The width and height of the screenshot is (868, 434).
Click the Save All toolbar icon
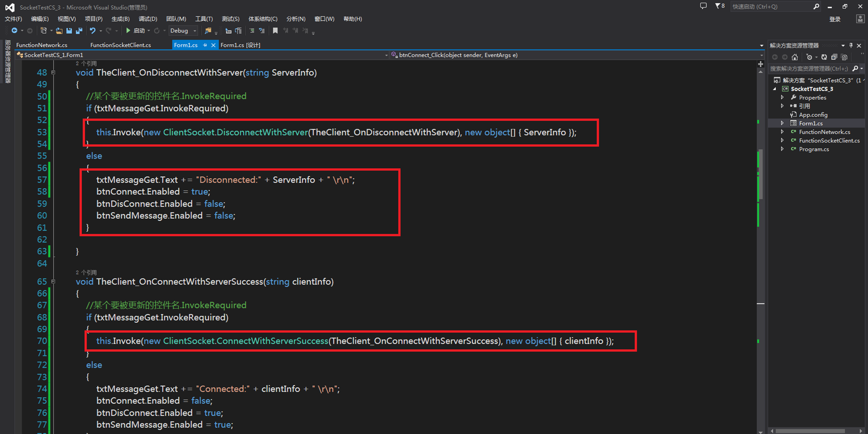click(79, 31)
